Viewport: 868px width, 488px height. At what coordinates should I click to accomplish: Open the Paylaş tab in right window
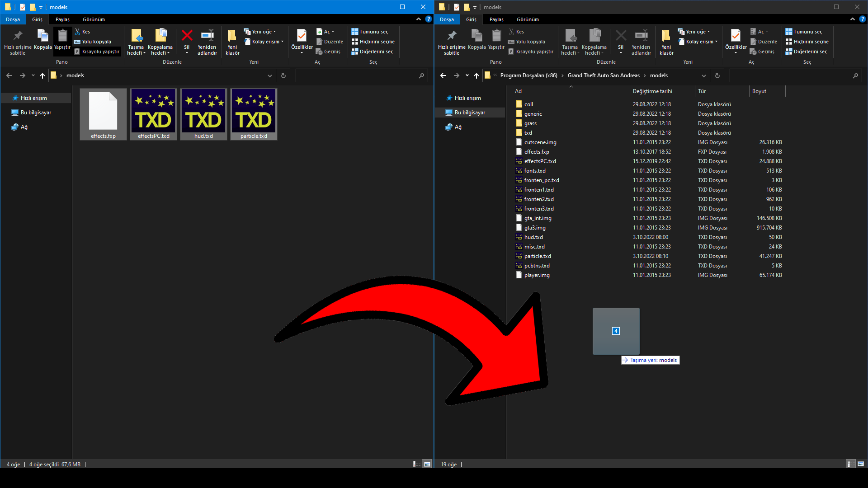click(496, 19)
